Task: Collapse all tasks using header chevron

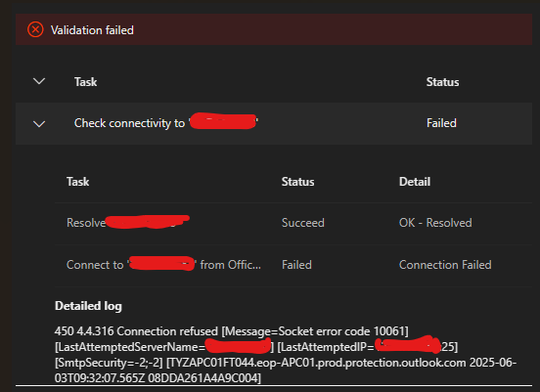Action: coord(39,81)
